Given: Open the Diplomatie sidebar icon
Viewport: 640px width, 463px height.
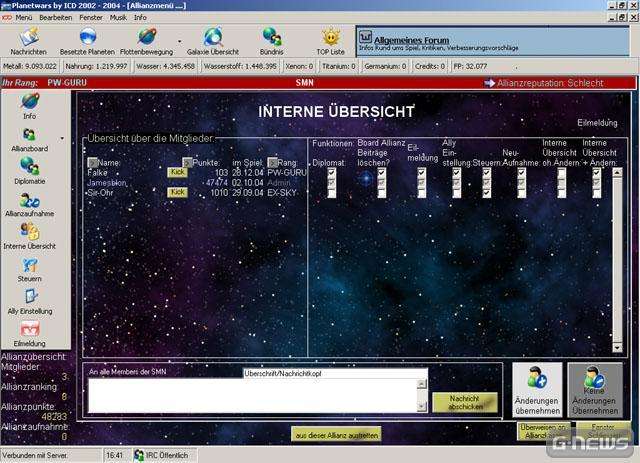Looking at the screenshot, I should click(29, 166).
